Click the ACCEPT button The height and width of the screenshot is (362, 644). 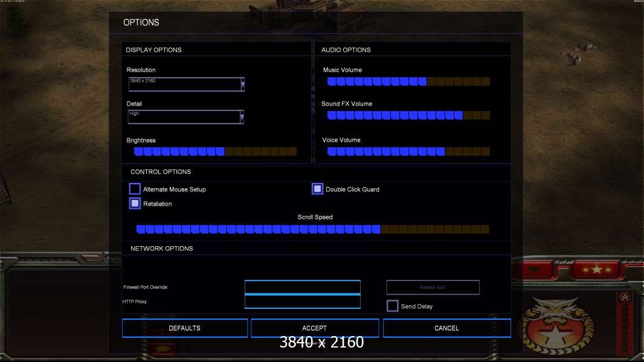click(x=315, y=328)
